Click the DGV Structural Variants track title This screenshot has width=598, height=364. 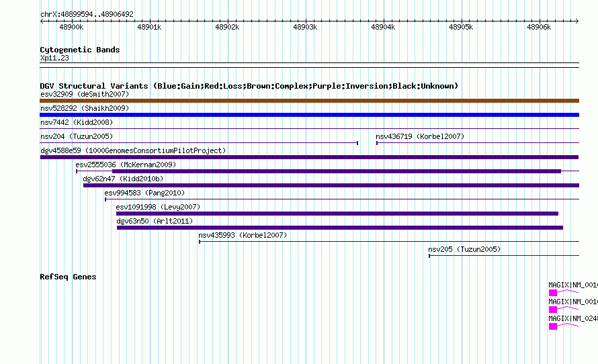(x=249, y=86)
